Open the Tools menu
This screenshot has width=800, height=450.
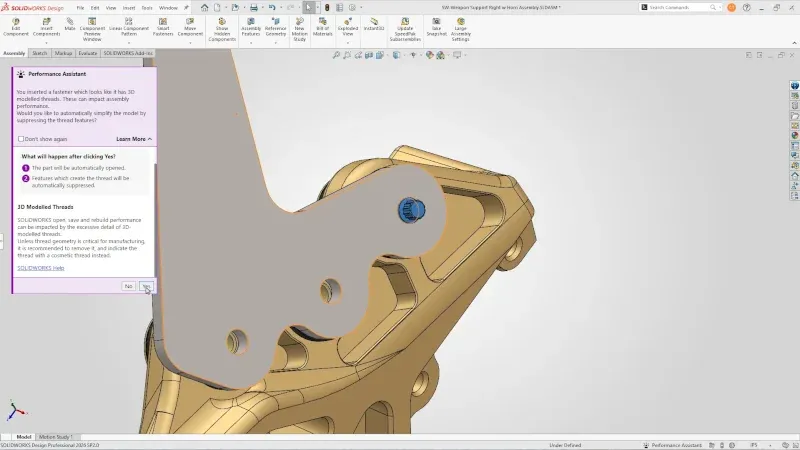(x=147, y=8)
